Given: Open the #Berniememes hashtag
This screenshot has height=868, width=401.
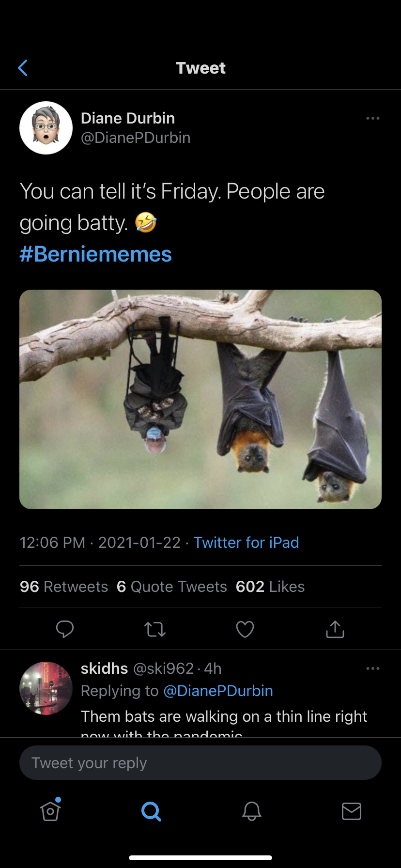Looking at the screenshot, I should [x=96, y=254].
